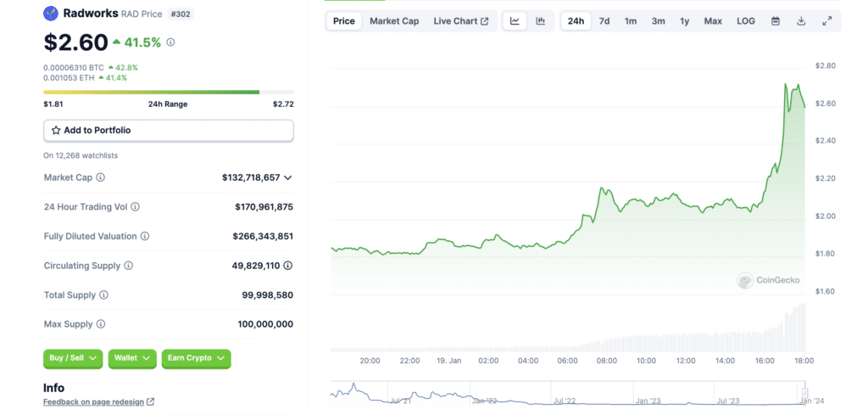Click the $2.72 range high value
Screen dimensions: 868x415
(x=283, y=104)
